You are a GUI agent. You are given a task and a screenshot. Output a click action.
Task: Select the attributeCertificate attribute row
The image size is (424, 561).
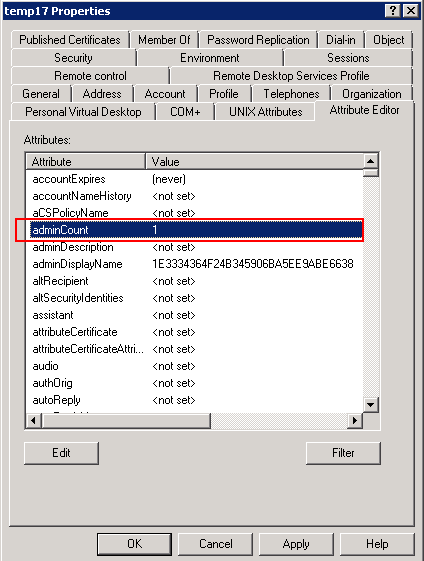(x=195, y=332)
